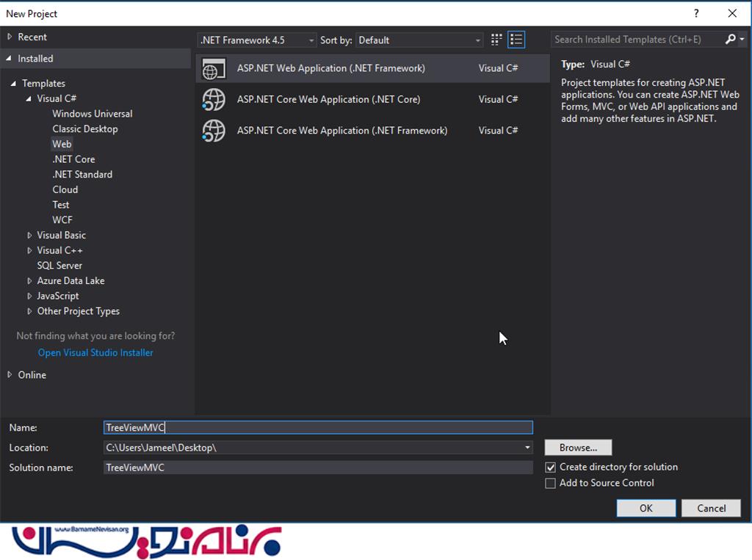Switch to medium icons list view
This screenshot has height=560, width=752.
(x=516, y=40)
